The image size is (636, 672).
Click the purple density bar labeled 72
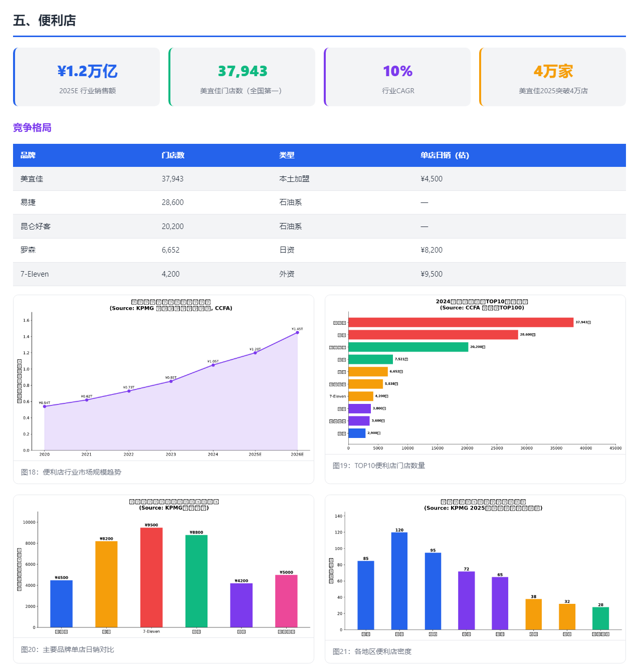click(467, 600)
